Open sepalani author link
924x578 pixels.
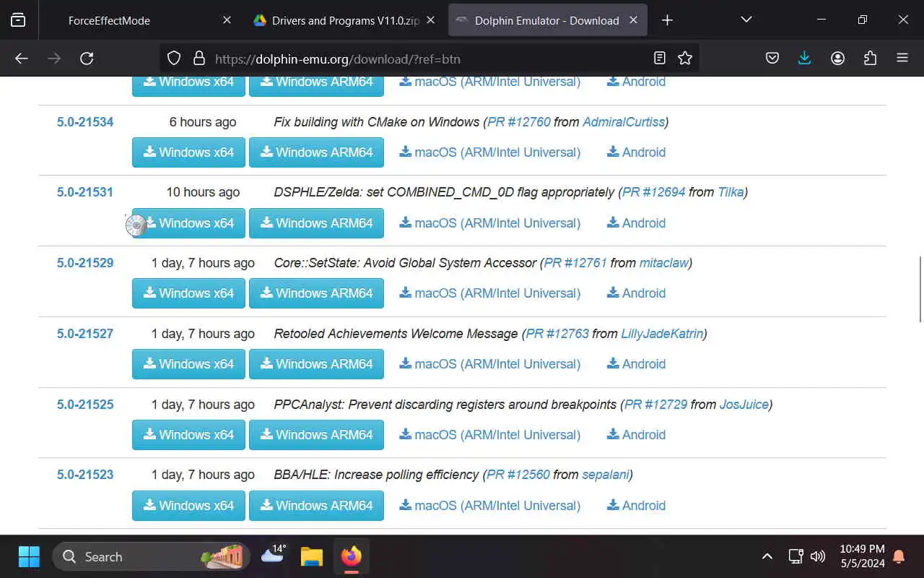(x=606, y=475)
